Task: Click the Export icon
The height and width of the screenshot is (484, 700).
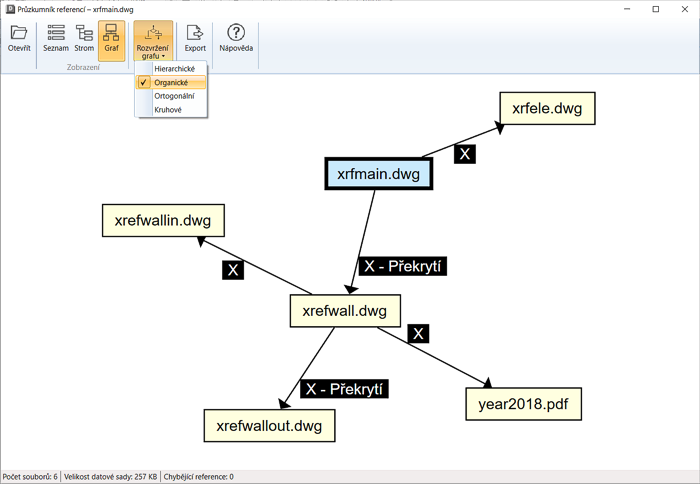Action: point(195,34)
